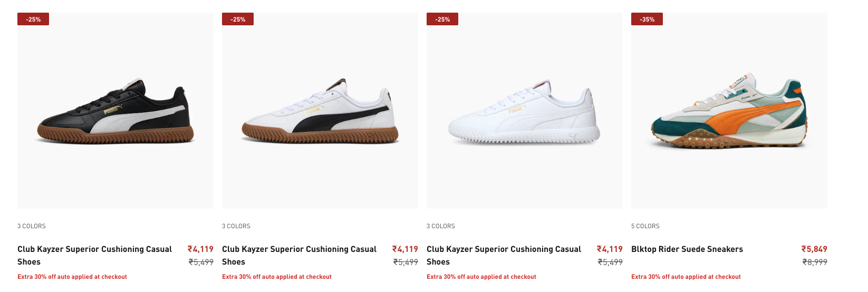Click -25% badge on the all-white shoe

point(442,20)
